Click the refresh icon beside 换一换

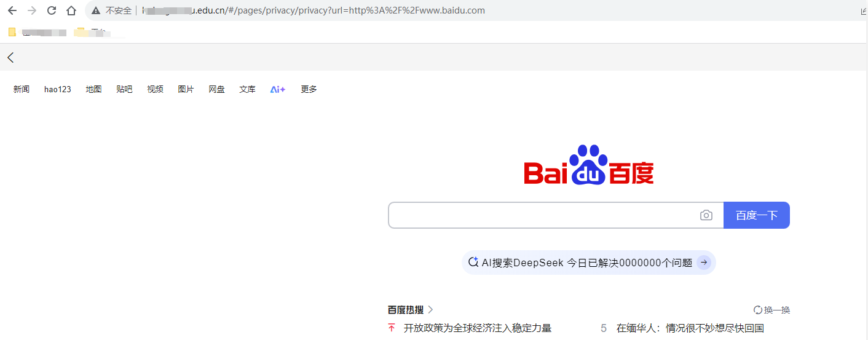(x=758, y=310)
